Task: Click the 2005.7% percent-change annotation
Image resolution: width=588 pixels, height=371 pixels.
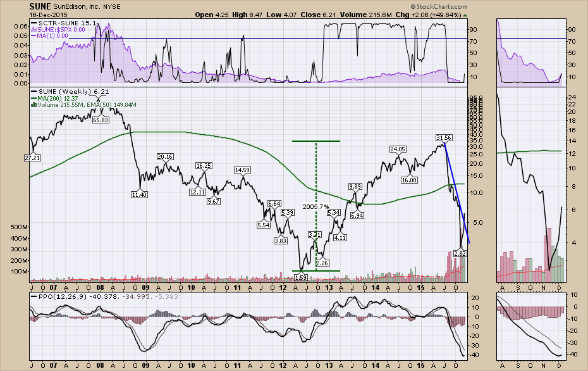Action: (316, 206)
